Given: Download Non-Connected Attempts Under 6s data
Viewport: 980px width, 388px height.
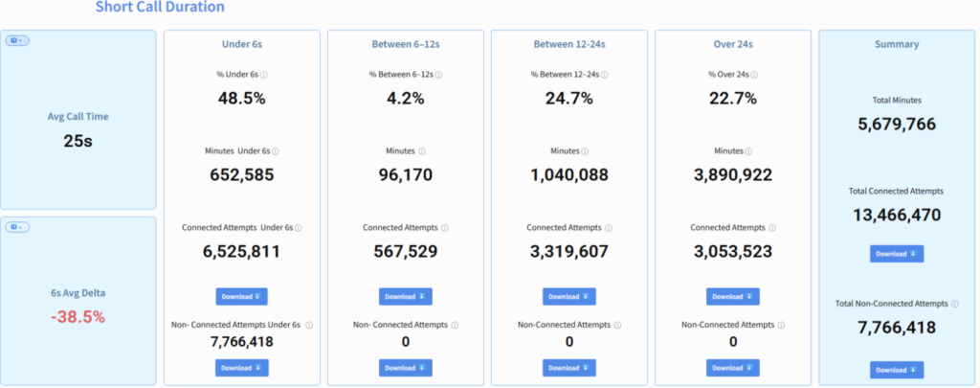Looking at the screenshot, I should [x=242, y=368].
